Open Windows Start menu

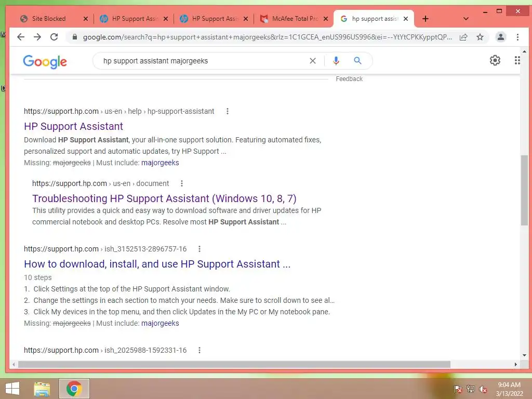click(12, 389)
